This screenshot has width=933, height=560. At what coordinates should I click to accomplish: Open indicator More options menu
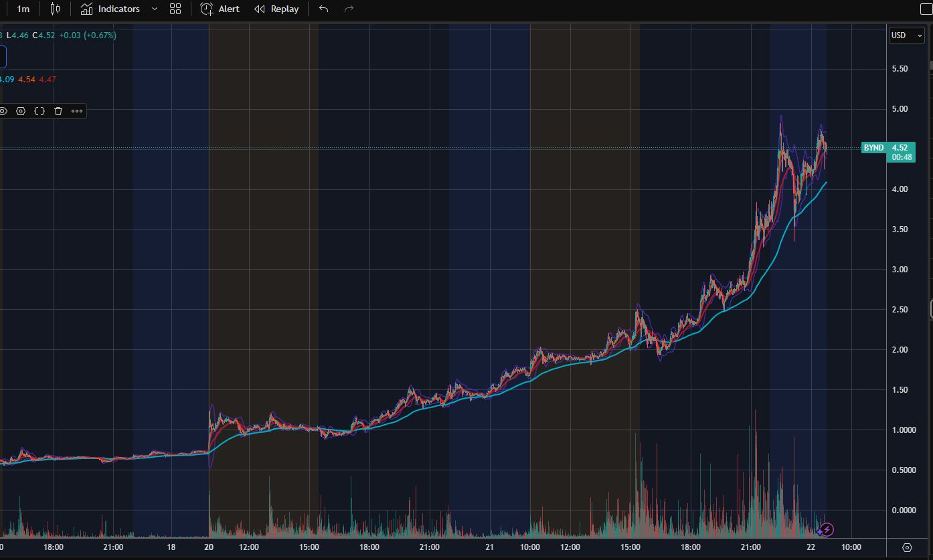coord(77,111)
